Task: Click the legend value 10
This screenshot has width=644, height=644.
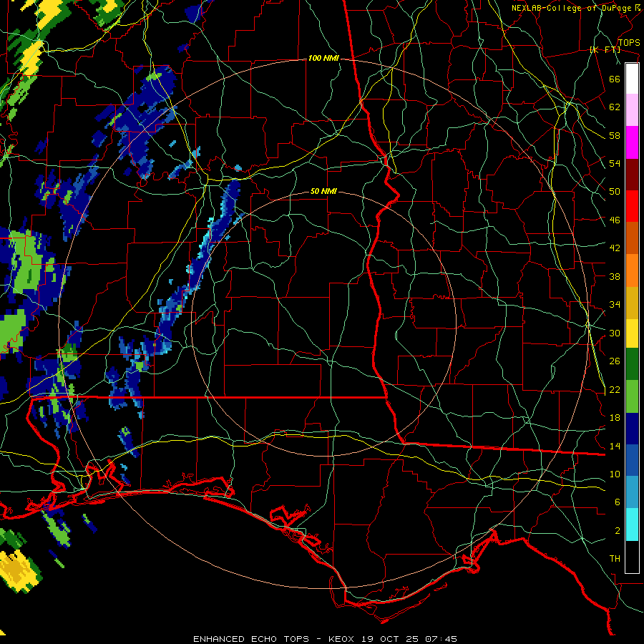Action: tap(615, 474)
